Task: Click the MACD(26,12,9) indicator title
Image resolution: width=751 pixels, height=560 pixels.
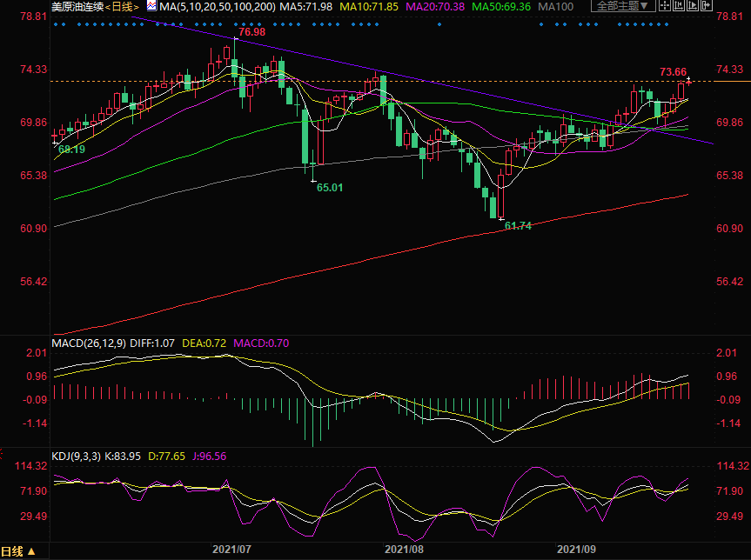Action: pyautogui.click(x=89, y=343)
